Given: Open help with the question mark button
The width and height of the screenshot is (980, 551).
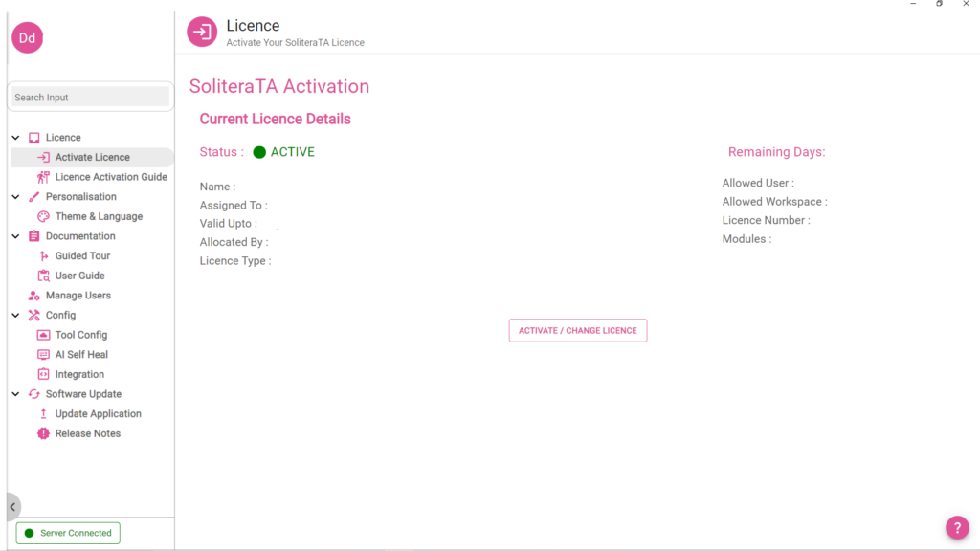Looking at the screenshot, I should click(x=957, y=527).
